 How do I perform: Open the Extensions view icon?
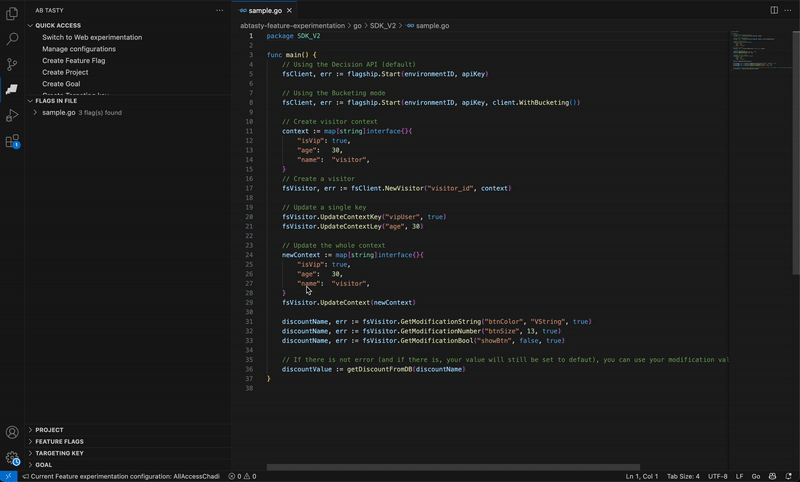(x=12, y=142)
